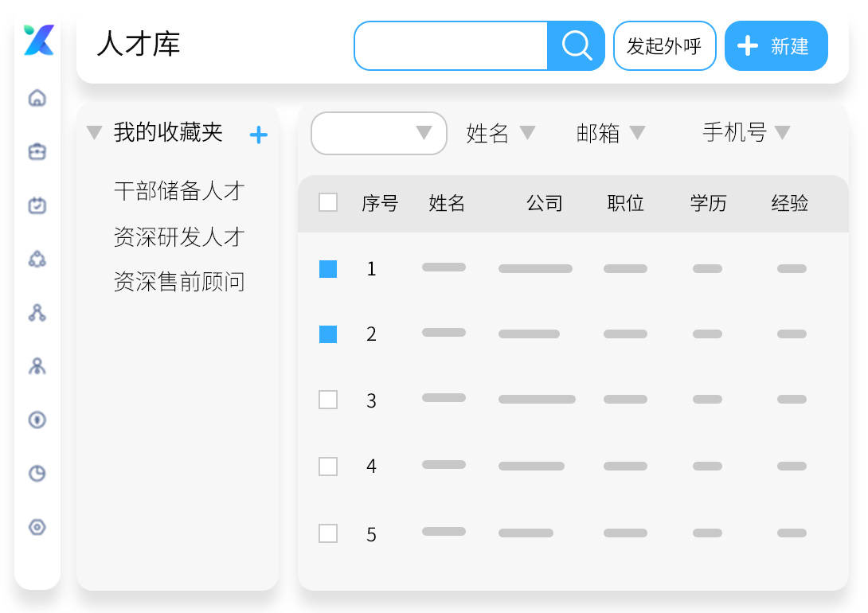The width and height of the screenshot is (868, 613).
Task: Add a new favorites folder with plus
Action: coord(259,135)
